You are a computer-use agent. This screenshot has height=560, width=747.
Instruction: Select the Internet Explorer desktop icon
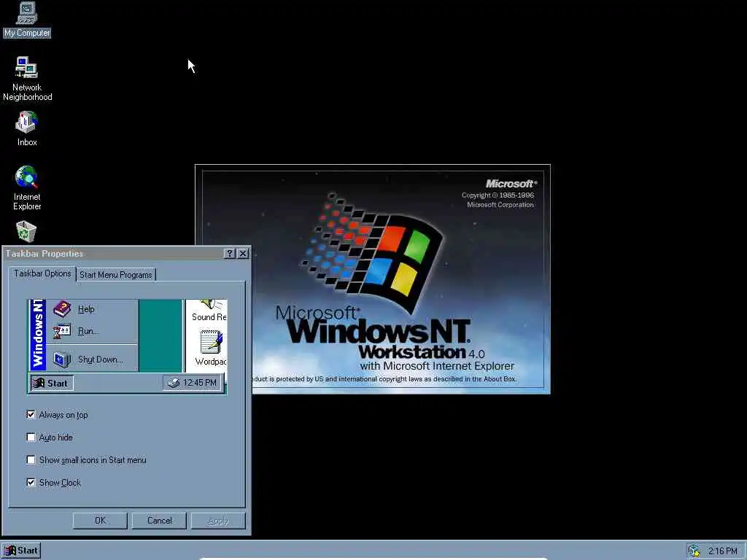tap(27, 188)
